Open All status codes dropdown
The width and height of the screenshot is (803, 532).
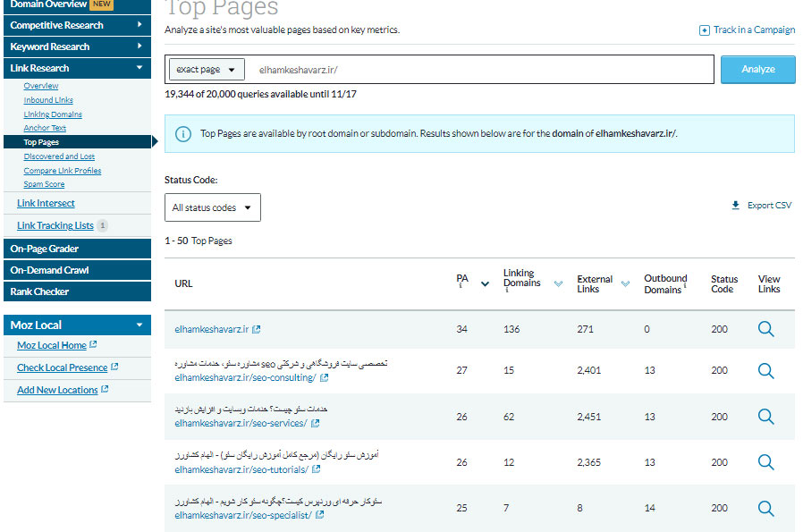(212, 207)
